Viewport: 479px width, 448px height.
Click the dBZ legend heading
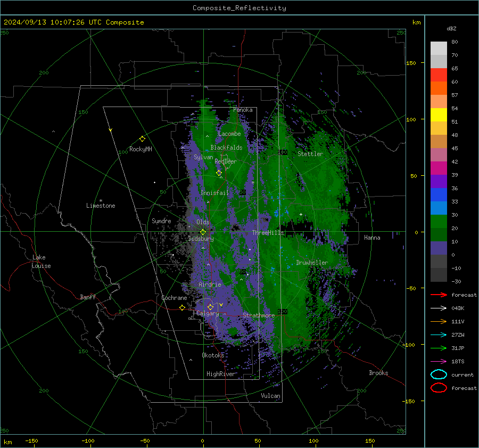point(451,29)
